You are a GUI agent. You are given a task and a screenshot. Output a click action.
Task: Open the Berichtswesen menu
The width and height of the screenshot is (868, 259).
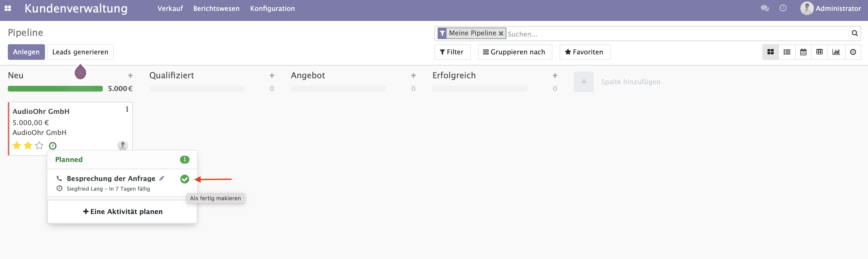(216, 8)
